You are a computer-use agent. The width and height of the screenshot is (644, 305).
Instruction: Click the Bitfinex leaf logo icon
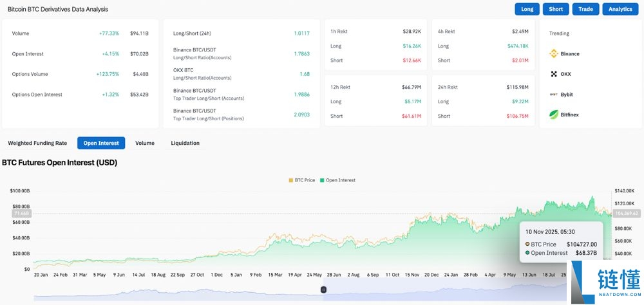553,115
